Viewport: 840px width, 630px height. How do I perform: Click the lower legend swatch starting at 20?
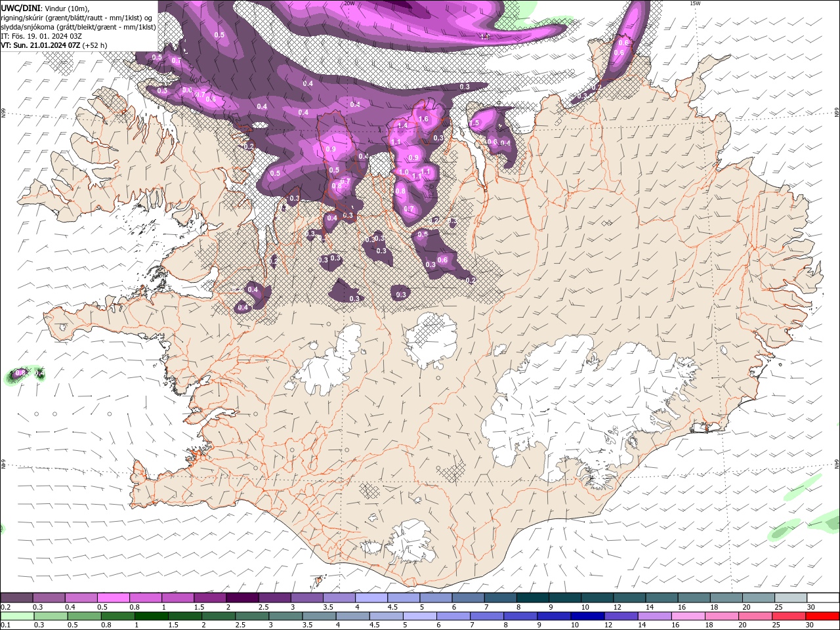click(755, 616)
